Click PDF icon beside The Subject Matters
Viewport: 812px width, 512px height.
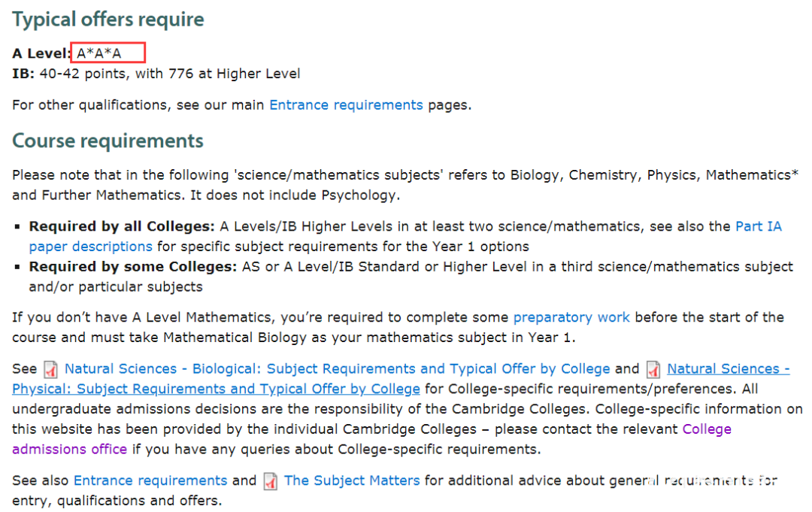(271, 481)
